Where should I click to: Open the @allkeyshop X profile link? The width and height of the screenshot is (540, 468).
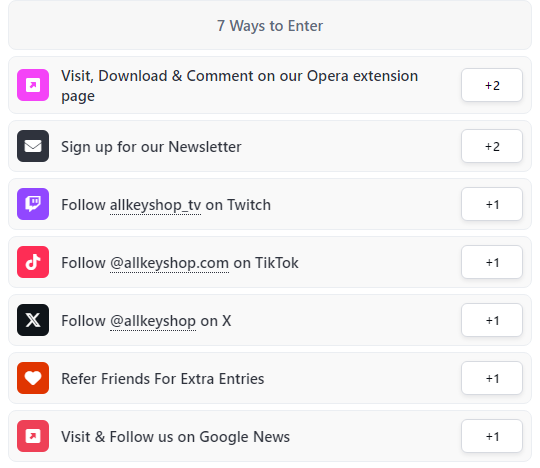pos(153,321)
